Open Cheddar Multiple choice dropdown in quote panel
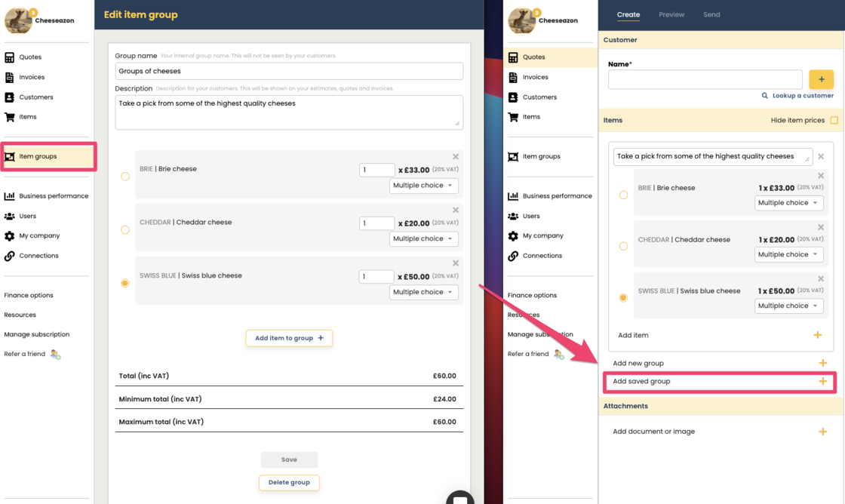 pos(788,255)
